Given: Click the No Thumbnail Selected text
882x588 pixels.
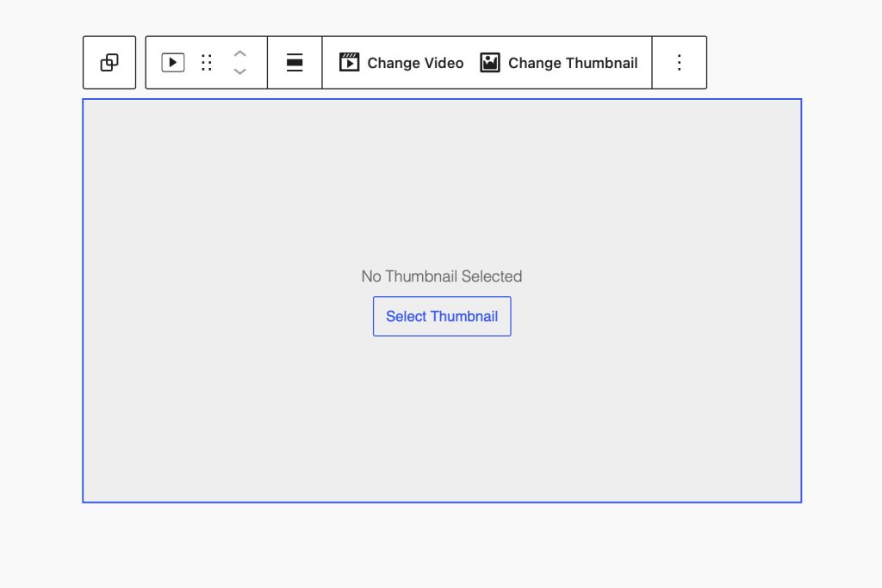Looking at the screenshot, I should pos(442,276).
